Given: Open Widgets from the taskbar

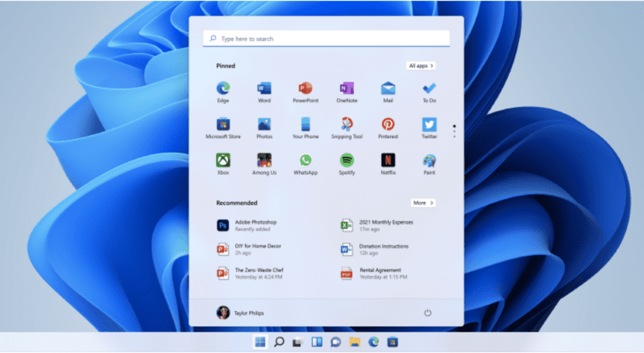Looking at the screenshot, I should (317, 342).
